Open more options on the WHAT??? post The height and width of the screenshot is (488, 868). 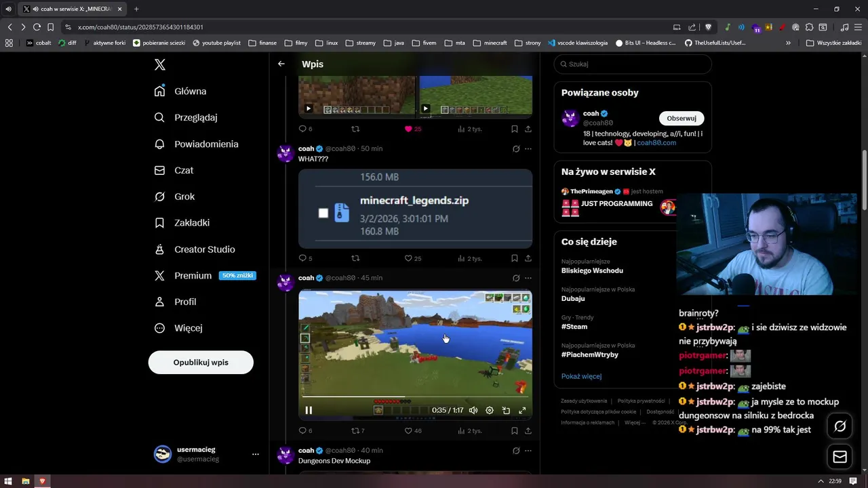click(x=528, y=148)
